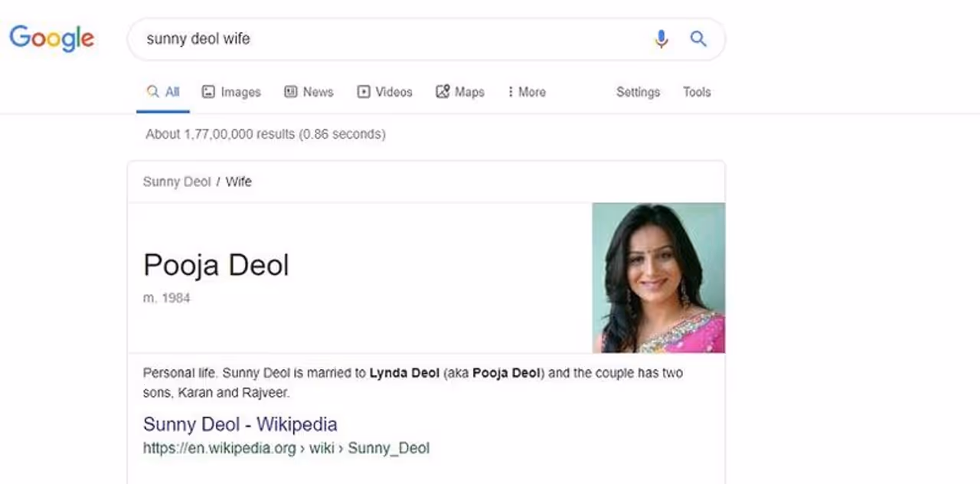Select the All results tab
980x484 pixels.
(x=163, y=92)
